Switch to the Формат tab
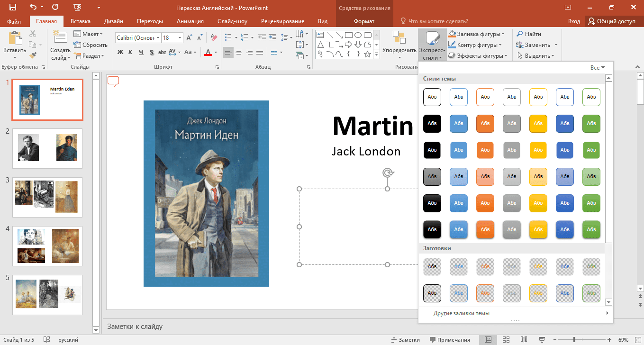The height and width of the screenshot is (345, 644). tap(364, 21)
